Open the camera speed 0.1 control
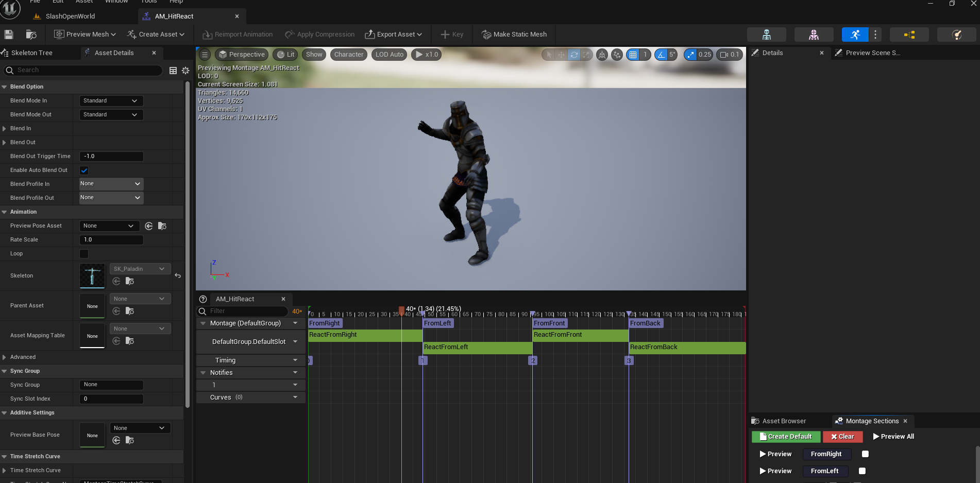 click(x=730, y=55)
